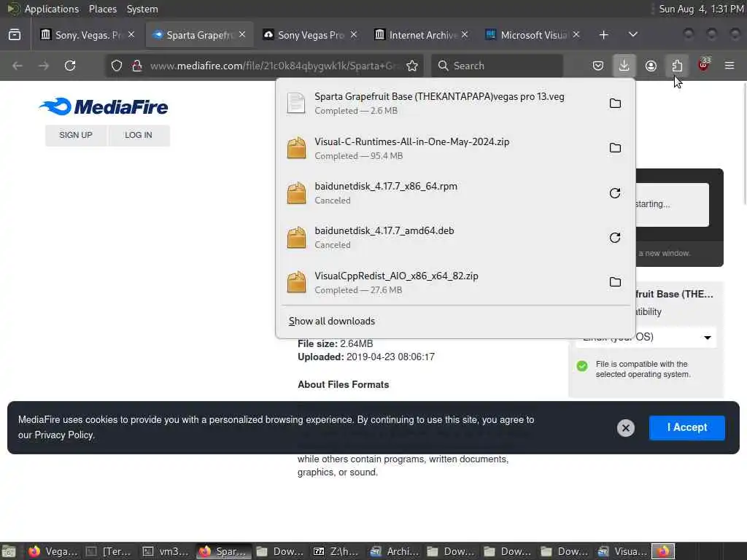
Task: Open the Places menu
Action: pos(102,9)
